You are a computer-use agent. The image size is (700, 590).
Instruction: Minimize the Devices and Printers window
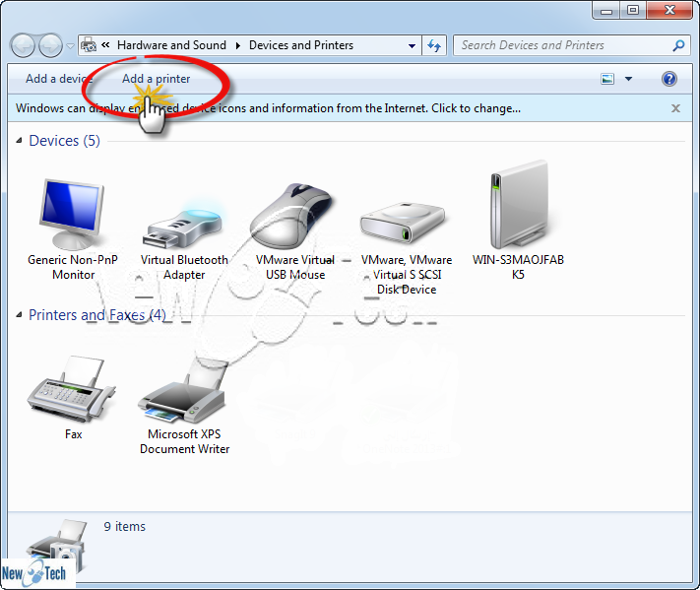[606, 10]
